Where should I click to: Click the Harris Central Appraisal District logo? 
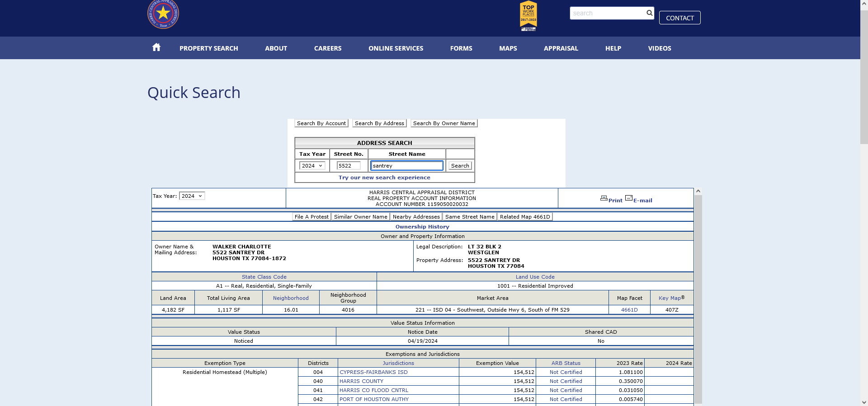pos(163,14)
